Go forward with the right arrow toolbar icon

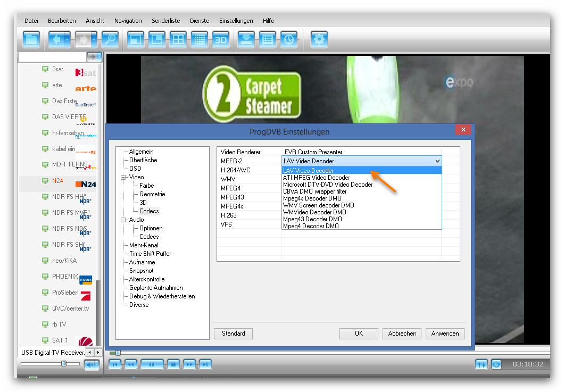pyautogui.click(x=82, y=39)
